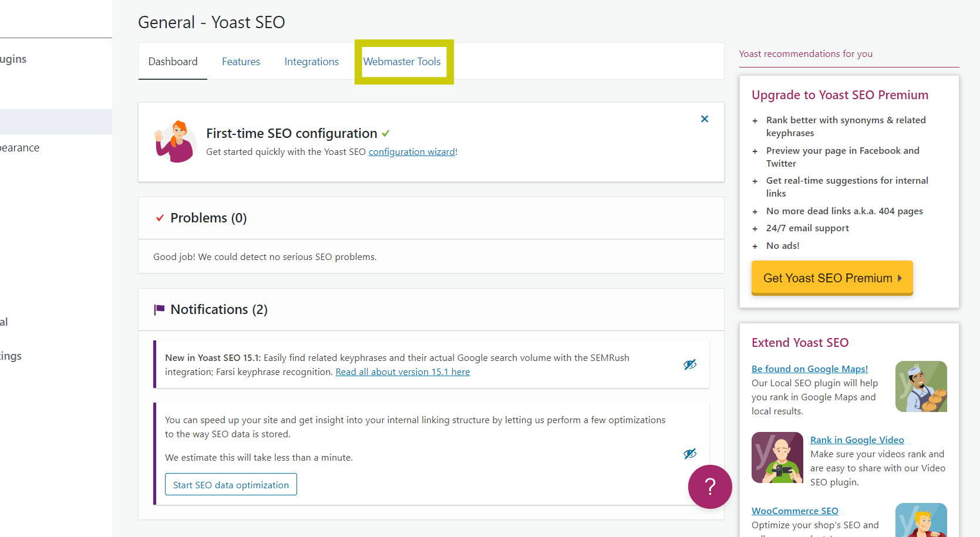Go to the Webmaster Tools tab
This screenshot has height=537, width=980.
(x=402, y=62)
